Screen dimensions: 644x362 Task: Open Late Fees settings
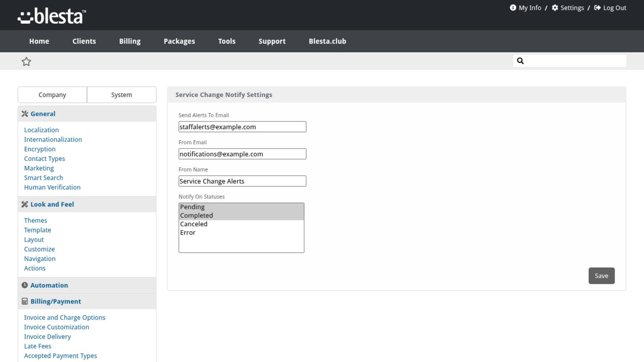point(38,346)
